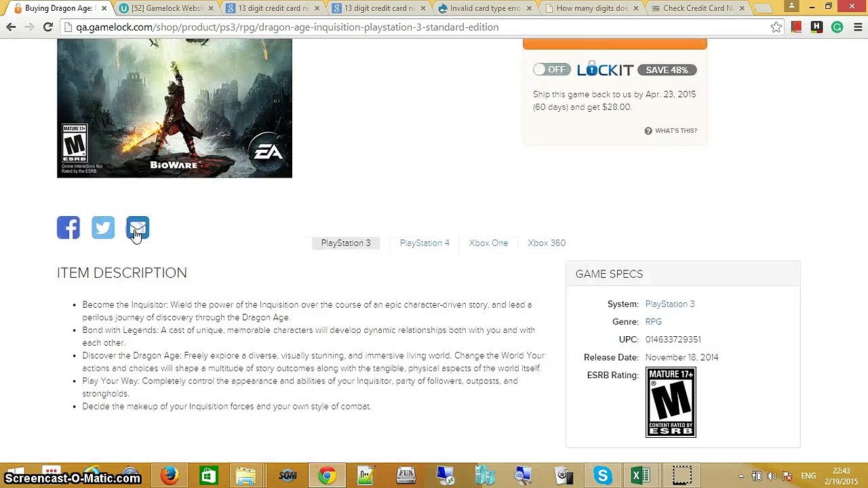Open the FUN taskbar app

point(406,475)
